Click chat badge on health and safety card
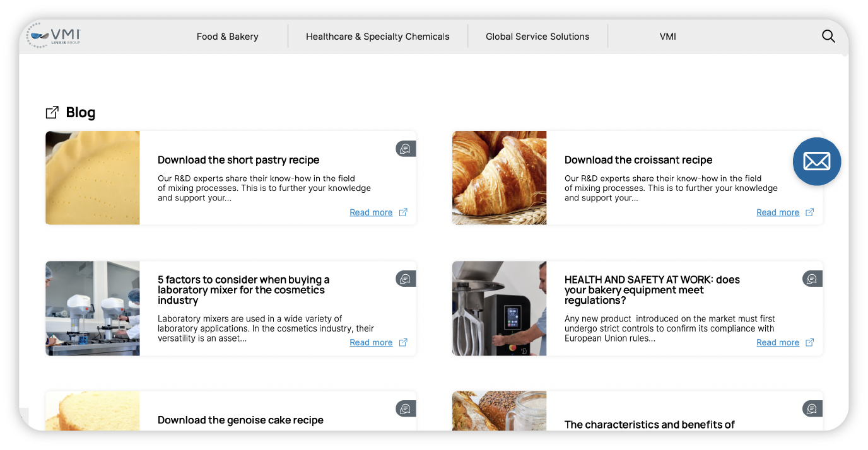 click(x=812, y=279)
